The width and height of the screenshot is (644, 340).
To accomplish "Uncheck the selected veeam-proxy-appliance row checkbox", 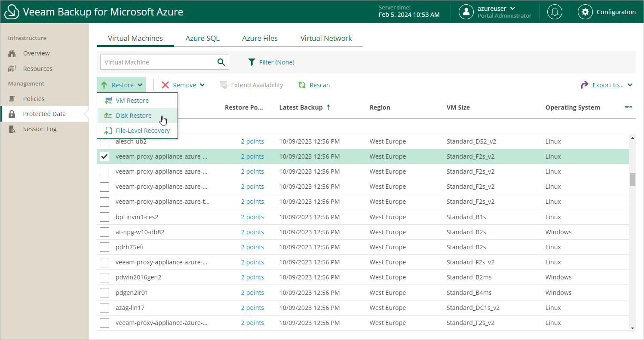I will tap(104, 156).
